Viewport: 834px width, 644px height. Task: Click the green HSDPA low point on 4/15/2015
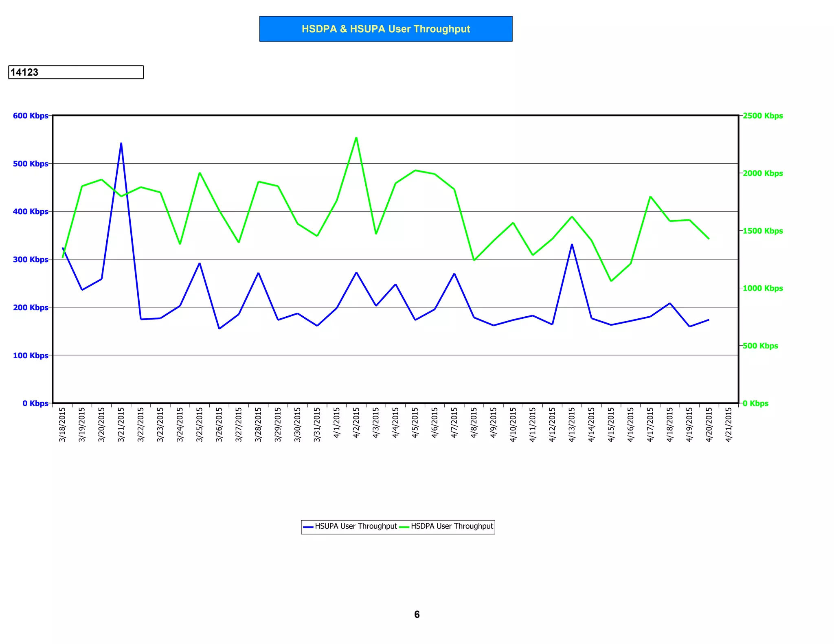[611, 281]
